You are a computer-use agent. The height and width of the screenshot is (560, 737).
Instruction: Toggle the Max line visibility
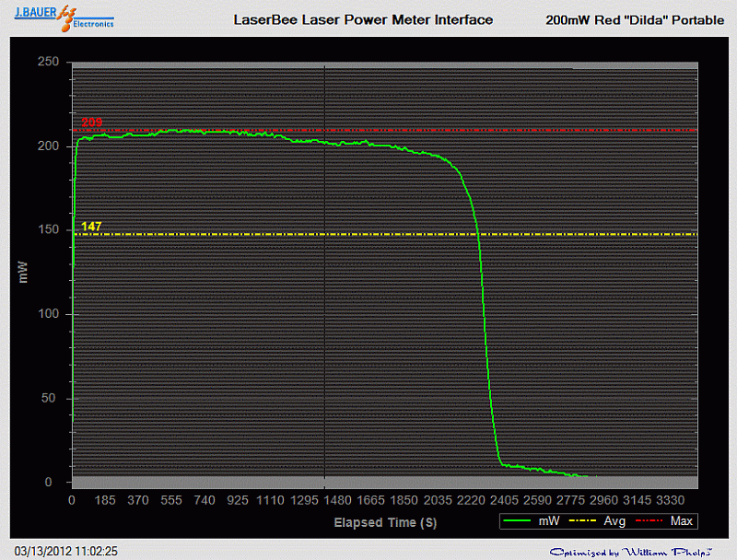tap(682, 521)
